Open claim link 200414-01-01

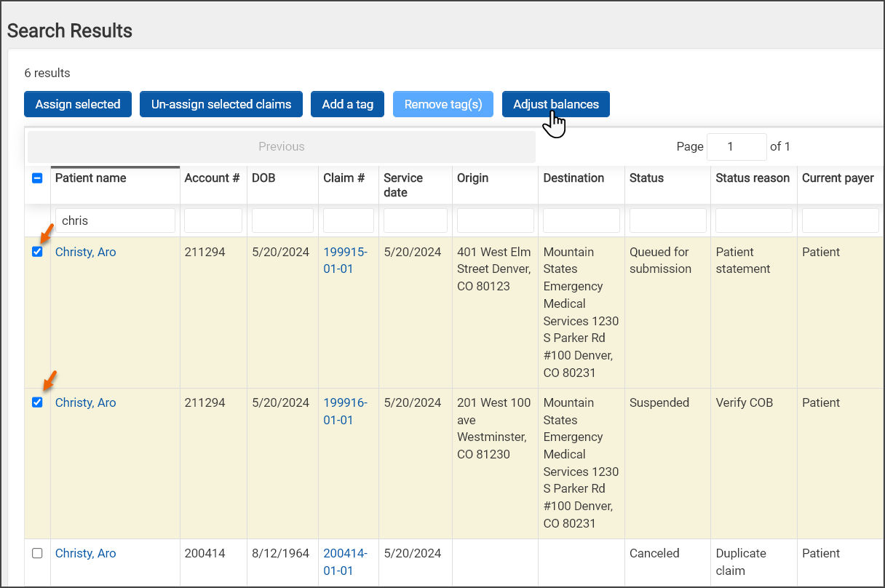pos(346,562)
